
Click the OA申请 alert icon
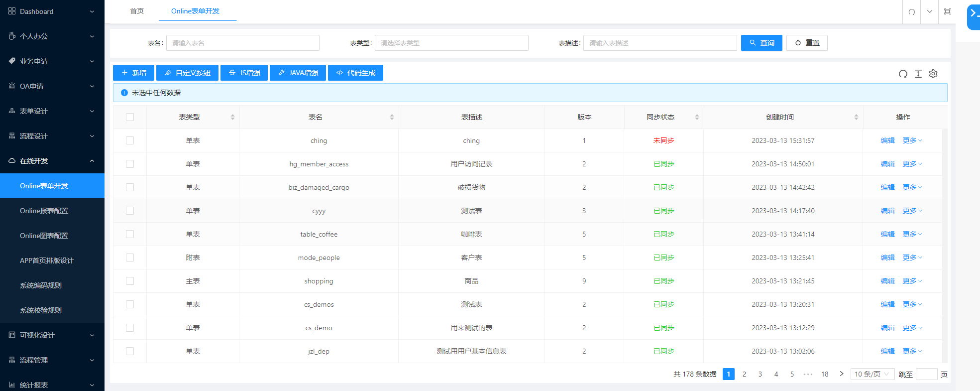(x=12, y=86)
